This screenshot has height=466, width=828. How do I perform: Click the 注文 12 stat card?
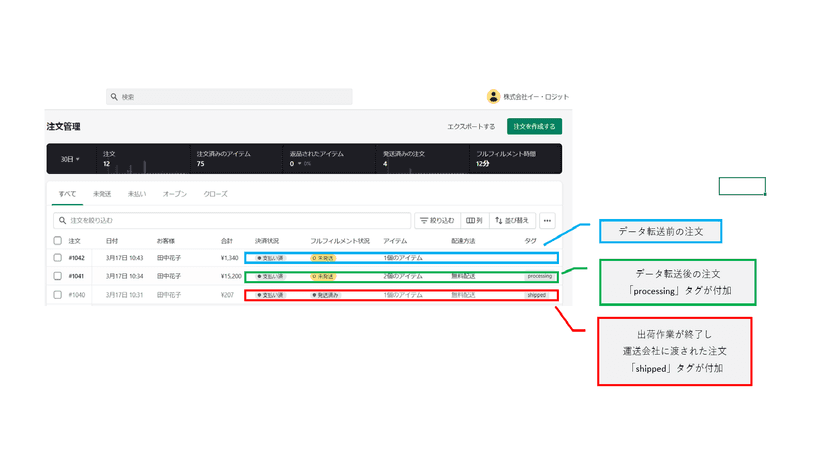coord(143,159)
